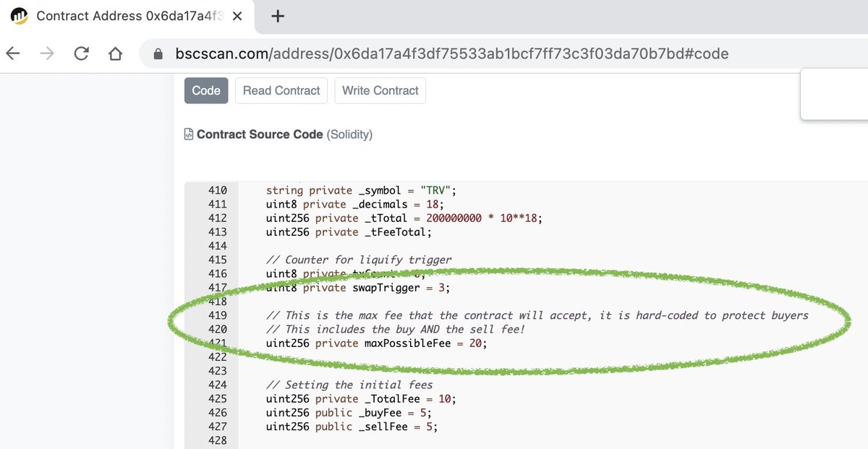Image resolution: width=868 pixels, height=449 pixels.
Task: Click line number 410
Action: [x=217, y=190]
